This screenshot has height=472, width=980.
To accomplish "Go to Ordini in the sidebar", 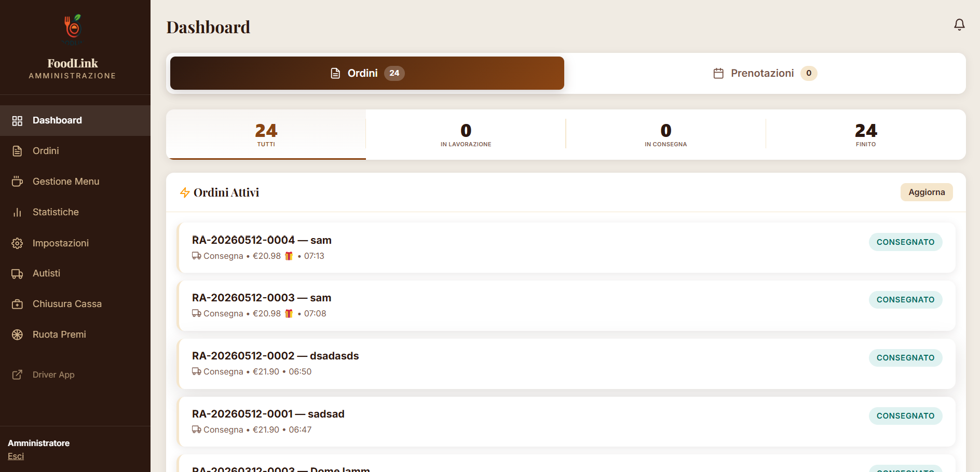I will click(x=75, y=151).
